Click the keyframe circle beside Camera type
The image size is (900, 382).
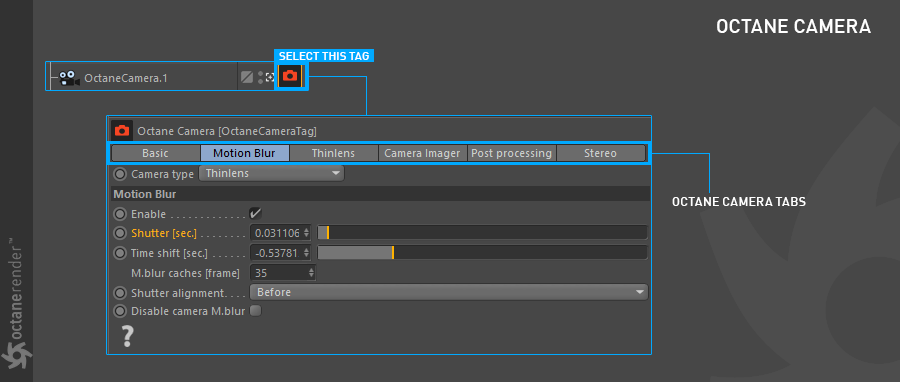coord(119,173)
